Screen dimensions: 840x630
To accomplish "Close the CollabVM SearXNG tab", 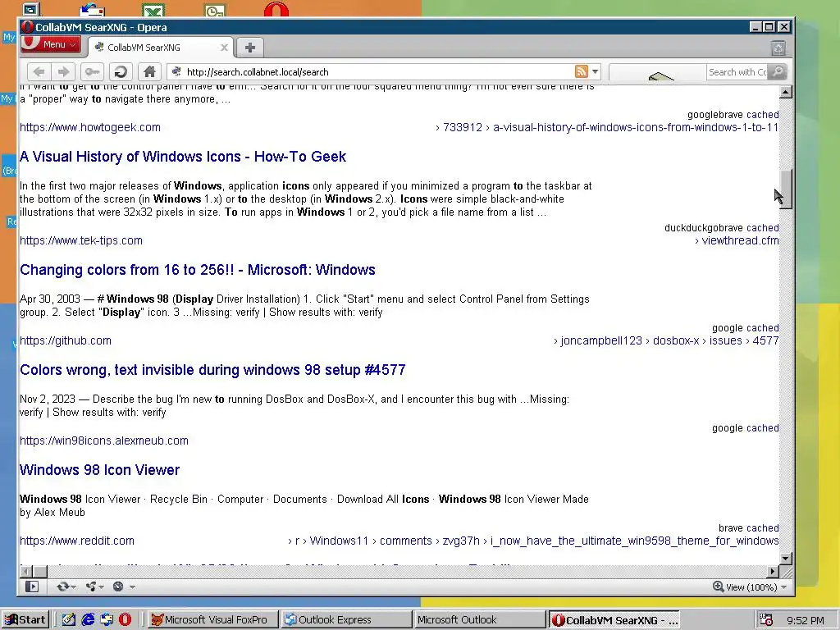I will click(225, 48).
